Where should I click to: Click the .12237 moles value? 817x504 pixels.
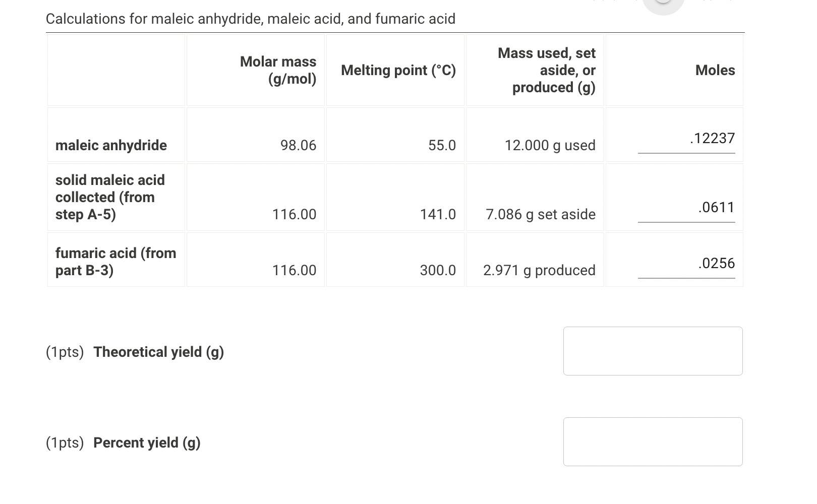click(x=712, y=138)
